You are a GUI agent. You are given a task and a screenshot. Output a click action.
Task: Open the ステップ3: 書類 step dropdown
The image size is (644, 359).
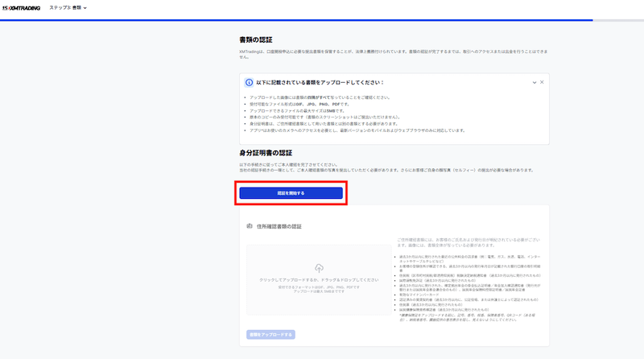pos(68,7)
